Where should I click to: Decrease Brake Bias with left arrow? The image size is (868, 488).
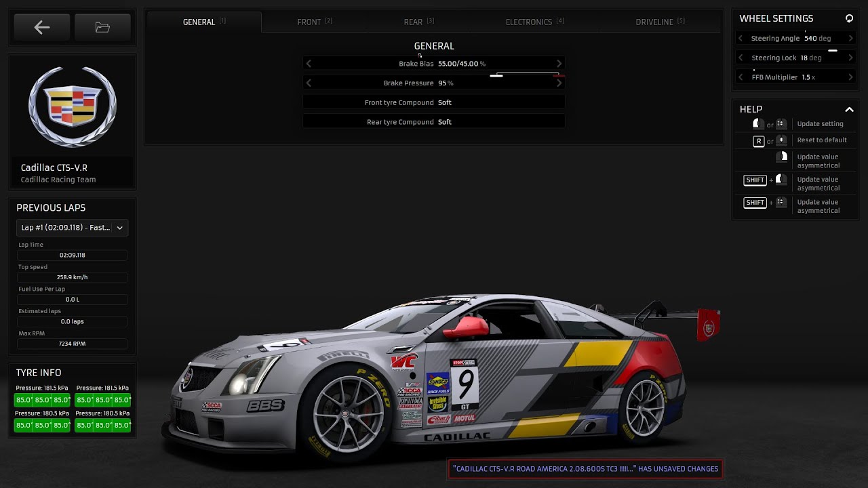click(309, 64)
